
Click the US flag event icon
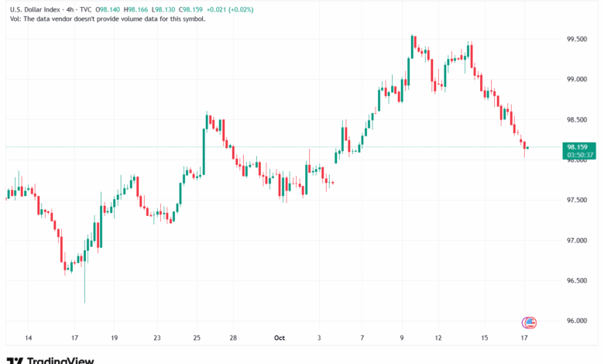pos(530,322)
